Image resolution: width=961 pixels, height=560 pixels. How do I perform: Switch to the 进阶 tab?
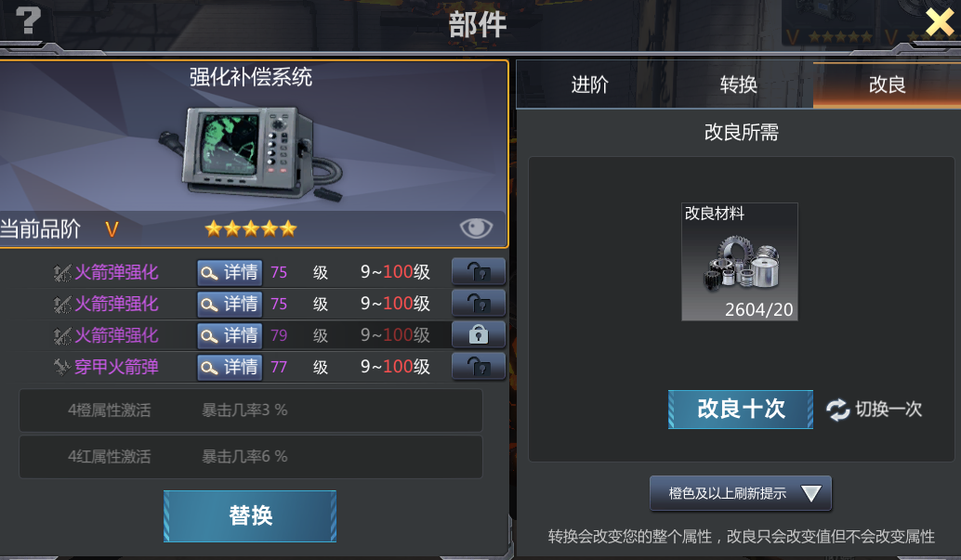(589, 85)
